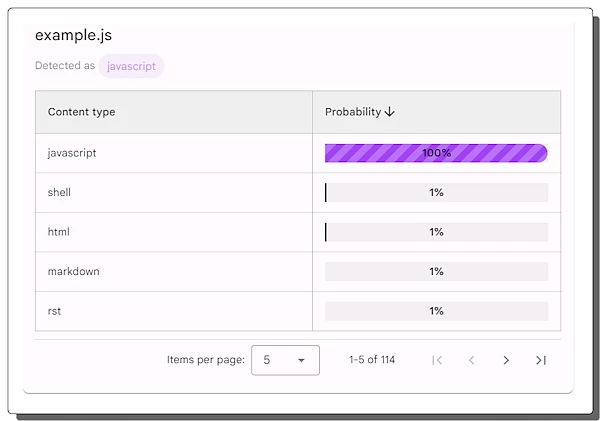The height and width of the screenshot is (421, 600).
Task: Click the rst 1% probability bar
Action: (436, 311)
